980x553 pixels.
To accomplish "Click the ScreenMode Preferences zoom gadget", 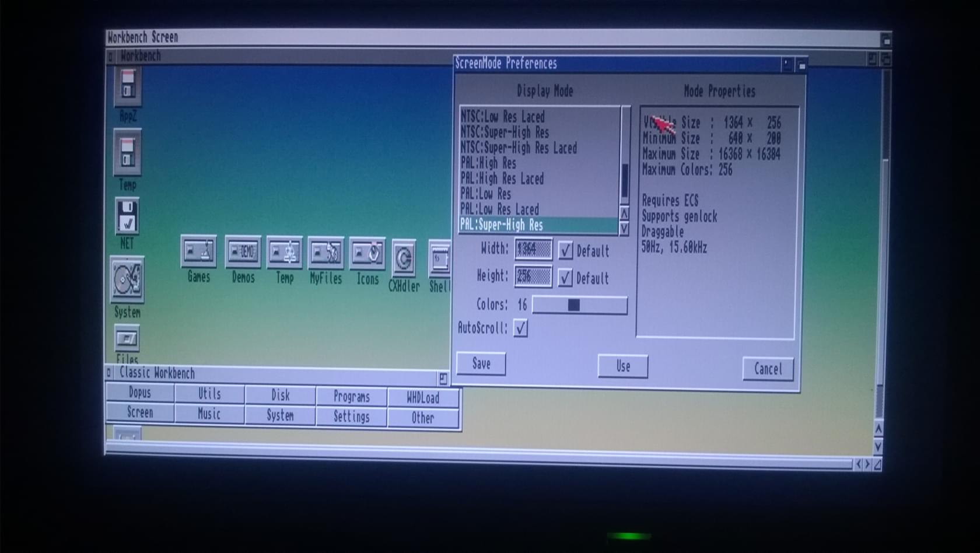I will (787, 65).
